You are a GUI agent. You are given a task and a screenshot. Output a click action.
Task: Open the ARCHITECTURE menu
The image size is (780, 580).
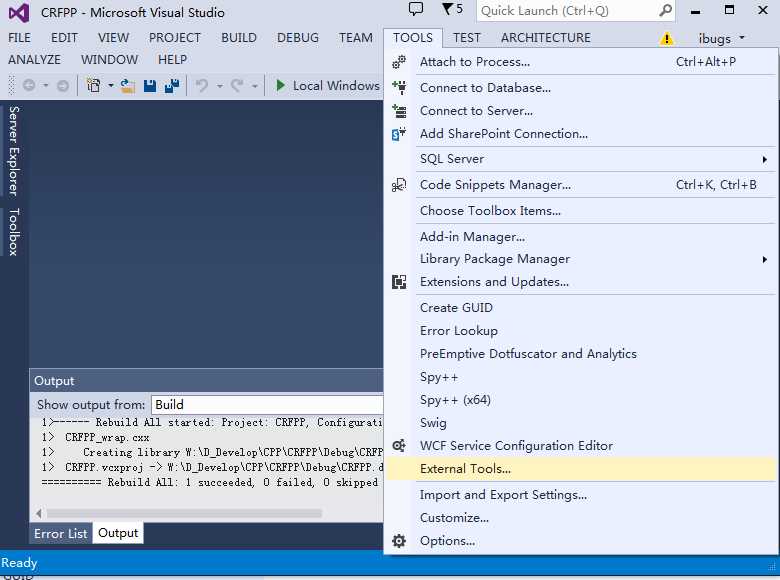point(546,38)
